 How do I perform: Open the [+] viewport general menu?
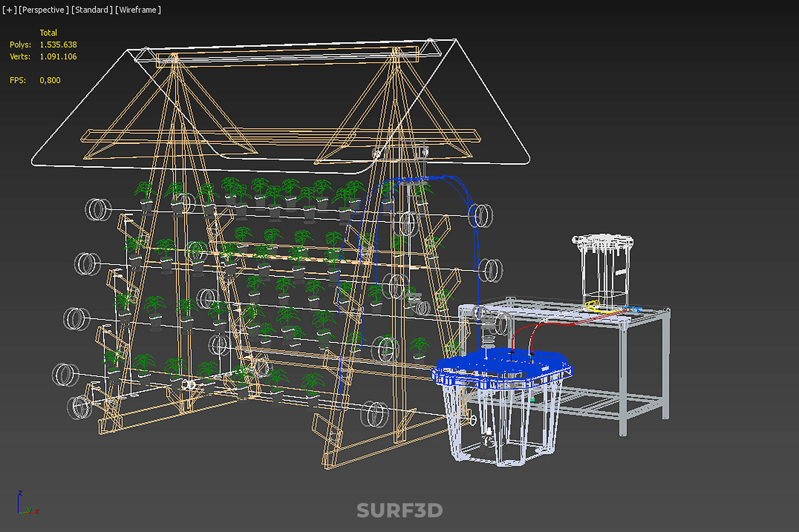(9, 10)
